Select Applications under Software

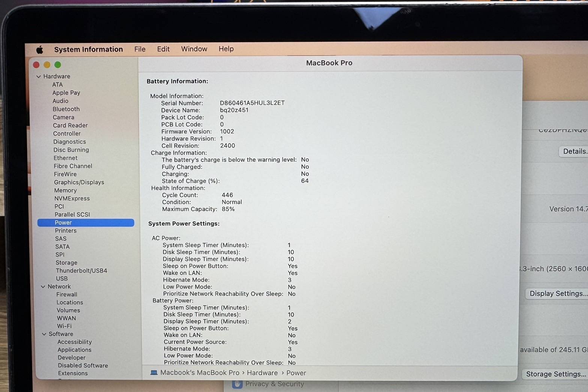pos(74,350)
